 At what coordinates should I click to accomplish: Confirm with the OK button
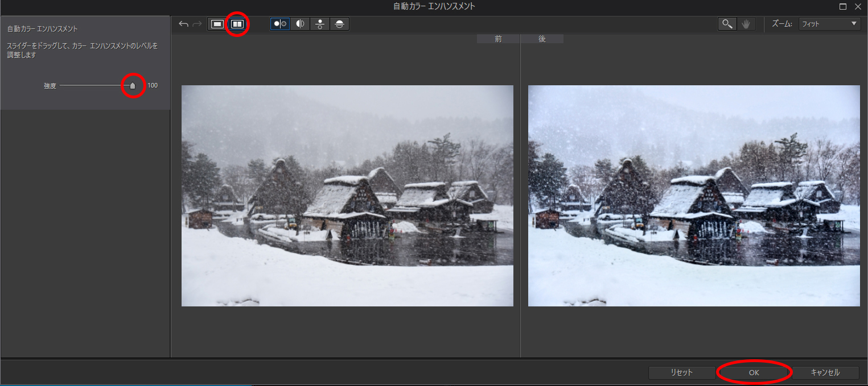[x=754, y=373]
